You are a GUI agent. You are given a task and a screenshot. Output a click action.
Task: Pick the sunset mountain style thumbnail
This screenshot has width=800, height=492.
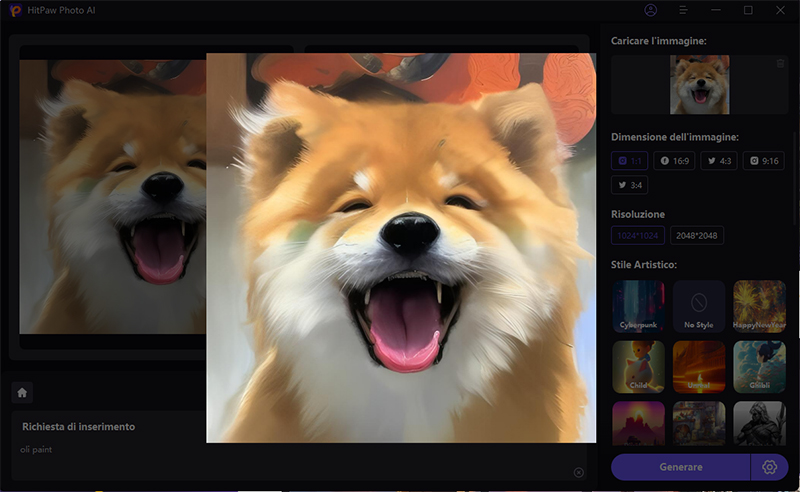click(x=638, y=423)
